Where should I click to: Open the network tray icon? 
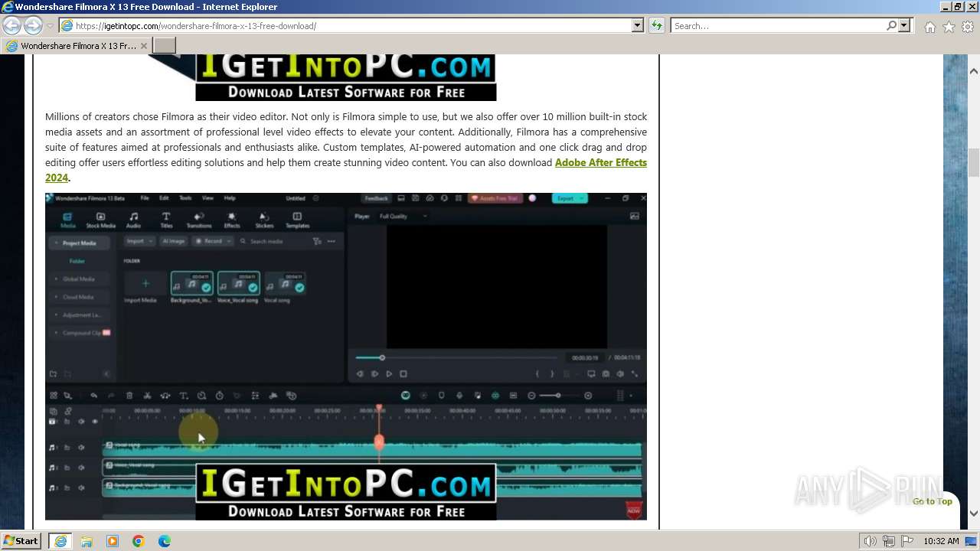click(x=889, y=541)
